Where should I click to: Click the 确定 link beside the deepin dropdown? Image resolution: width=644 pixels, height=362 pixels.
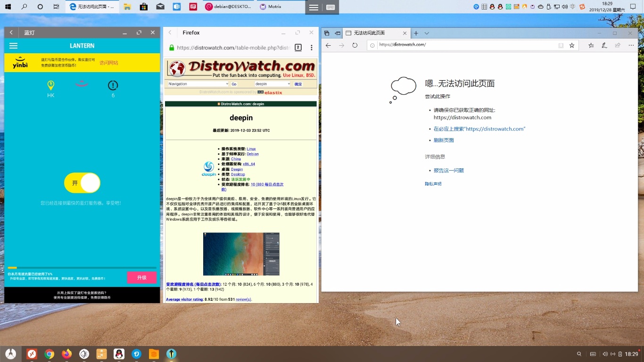point(298,84)
